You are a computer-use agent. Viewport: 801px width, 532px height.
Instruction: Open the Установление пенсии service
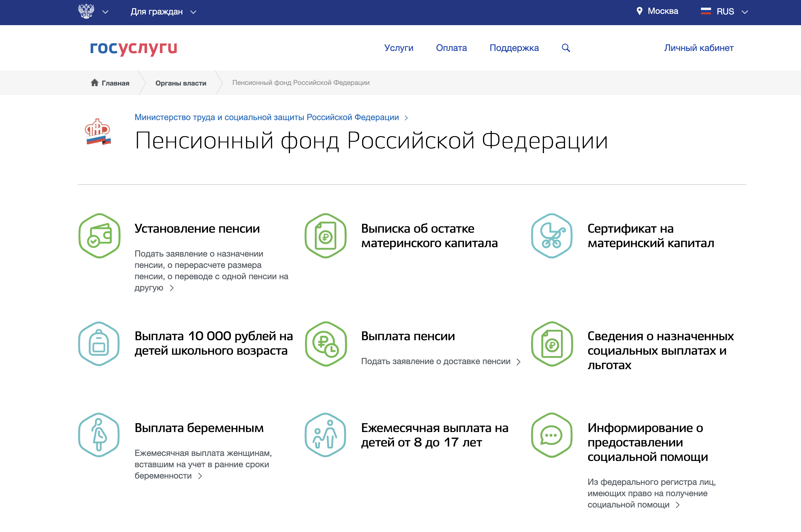point(197,229)
